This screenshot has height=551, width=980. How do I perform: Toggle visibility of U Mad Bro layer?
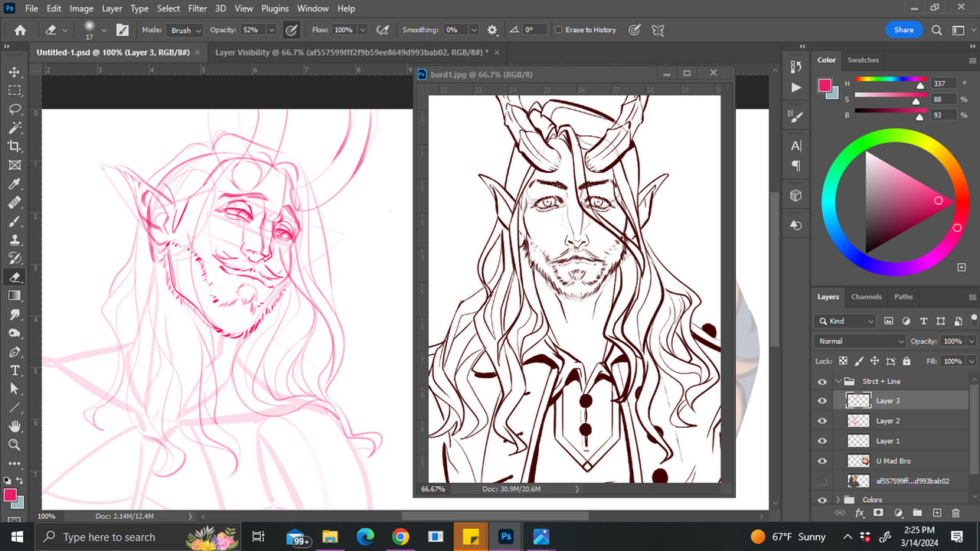tap(822, 461)
